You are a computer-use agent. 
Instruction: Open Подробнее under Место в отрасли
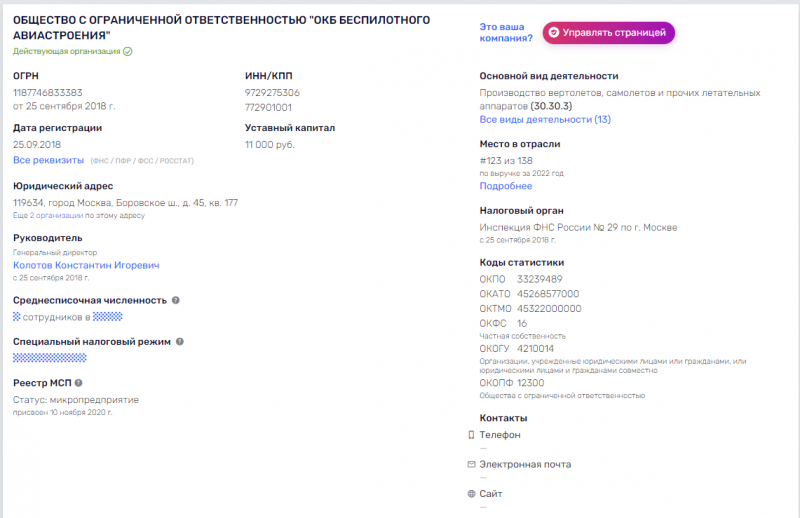pos(506,186)
